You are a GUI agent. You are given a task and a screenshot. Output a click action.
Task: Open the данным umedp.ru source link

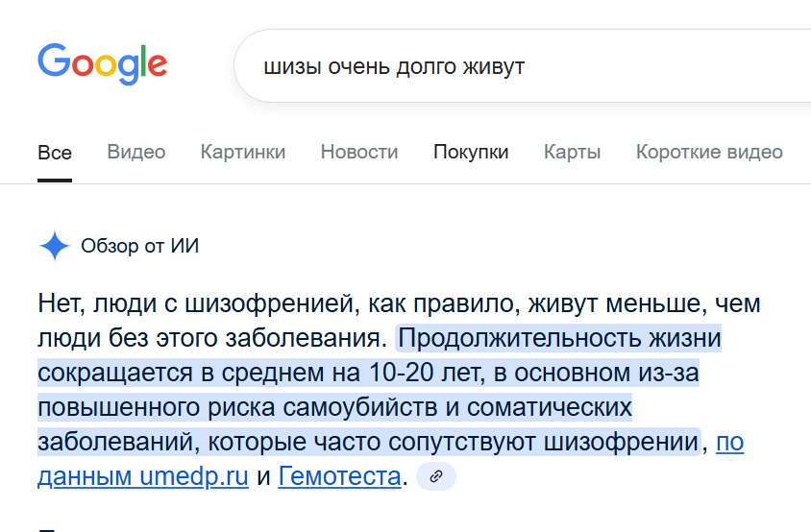click(x=143, y=476)
